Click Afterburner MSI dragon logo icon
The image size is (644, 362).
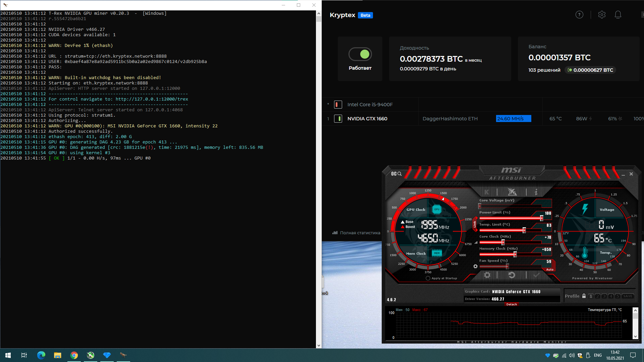pos(512,192)
